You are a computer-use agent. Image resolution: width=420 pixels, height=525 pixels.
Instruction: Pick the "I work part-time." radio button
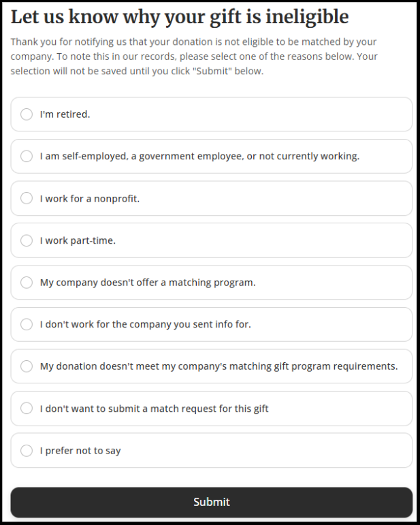tap(27, 240)
